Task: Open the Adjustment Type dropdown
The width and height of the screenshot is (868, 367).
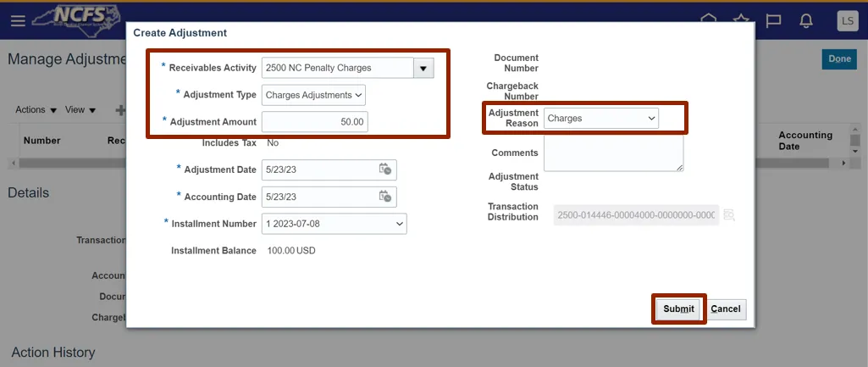Action: (313, 96)
